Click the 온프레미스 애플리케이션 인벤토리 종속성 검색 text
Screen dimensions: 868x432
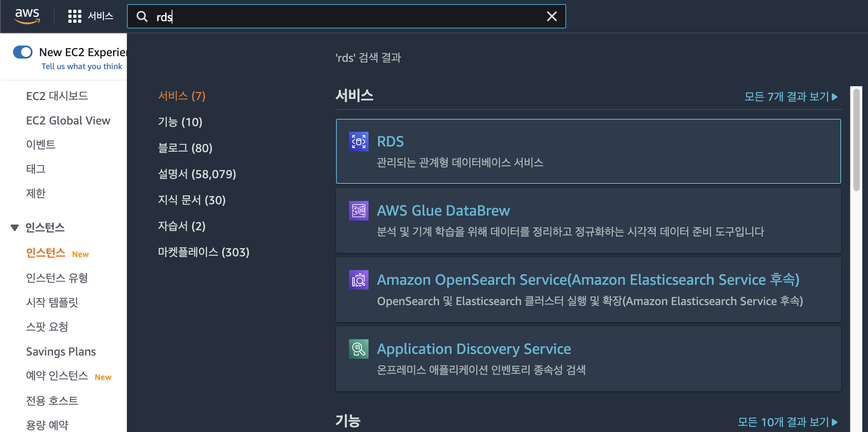(x=481, y=370)
